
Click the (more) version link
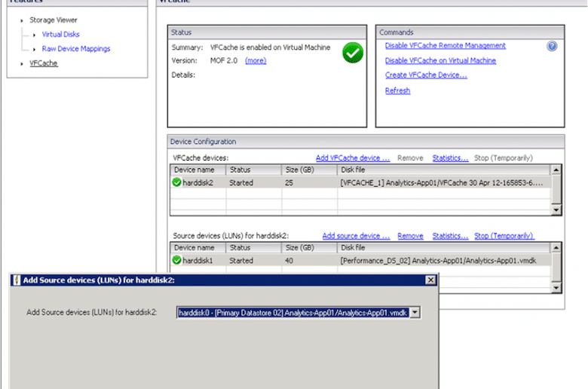pyautogui.click(x=256, y=60)
